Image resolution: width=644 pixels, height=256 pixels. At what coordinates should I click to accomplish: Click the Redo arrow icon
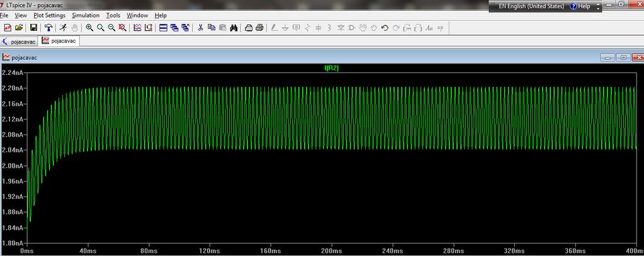coord(396,28)
